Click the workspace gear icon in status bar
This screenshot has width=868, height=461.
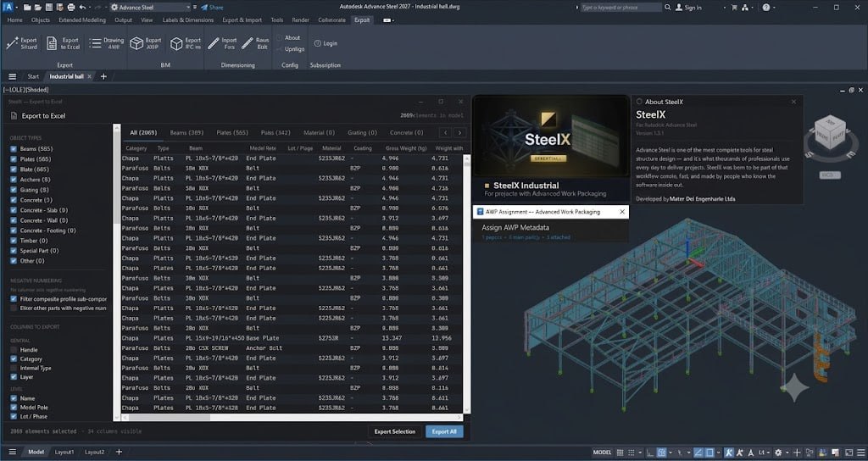coord(778,453)
